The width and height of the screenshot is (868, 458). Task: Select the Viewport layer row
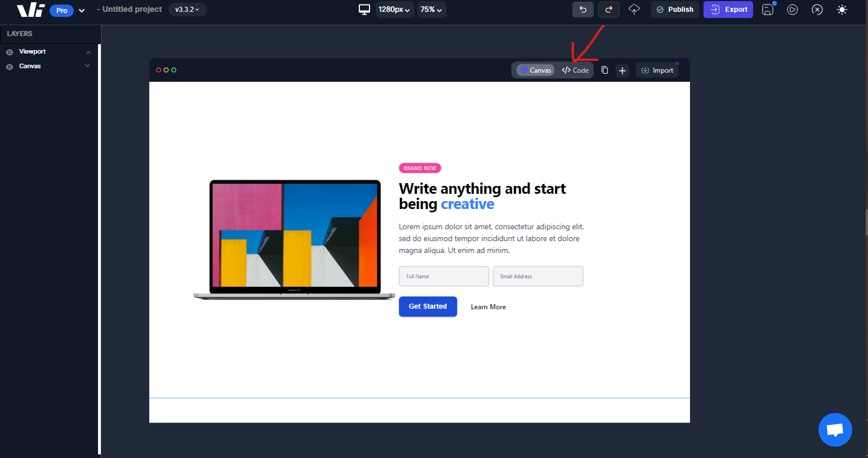pyautogui.click(x=49, y=52)
